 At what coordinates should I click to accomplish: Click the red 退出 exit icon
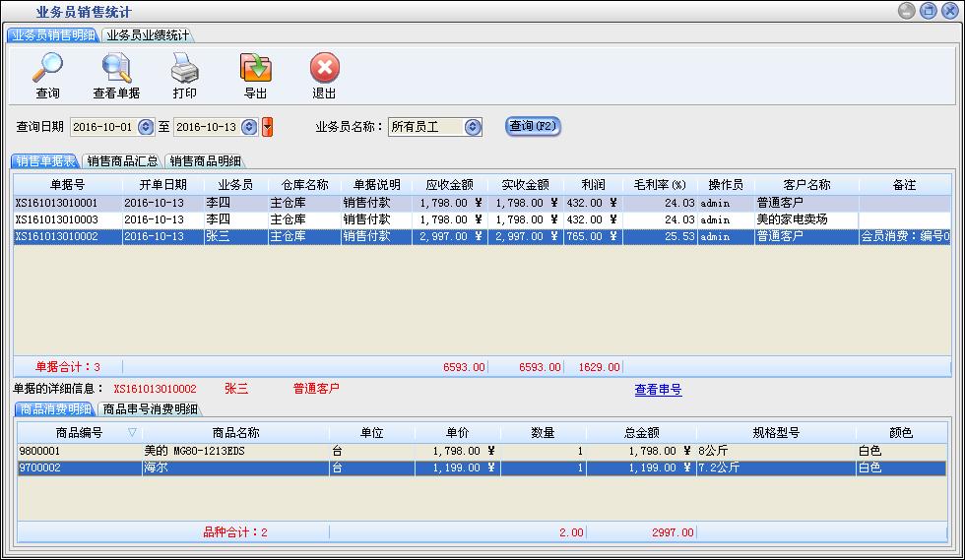point(324,69)
